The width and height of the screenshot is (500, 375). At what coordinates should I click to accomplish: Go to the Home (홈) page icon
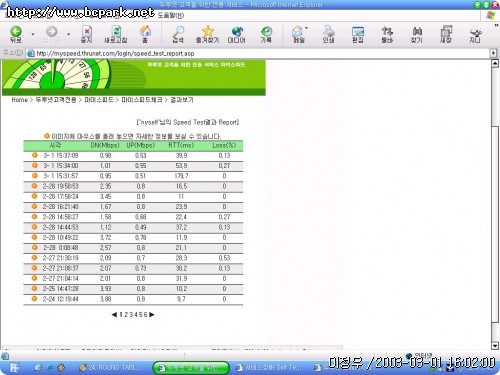pyautogui.click(x=145, y=34)
